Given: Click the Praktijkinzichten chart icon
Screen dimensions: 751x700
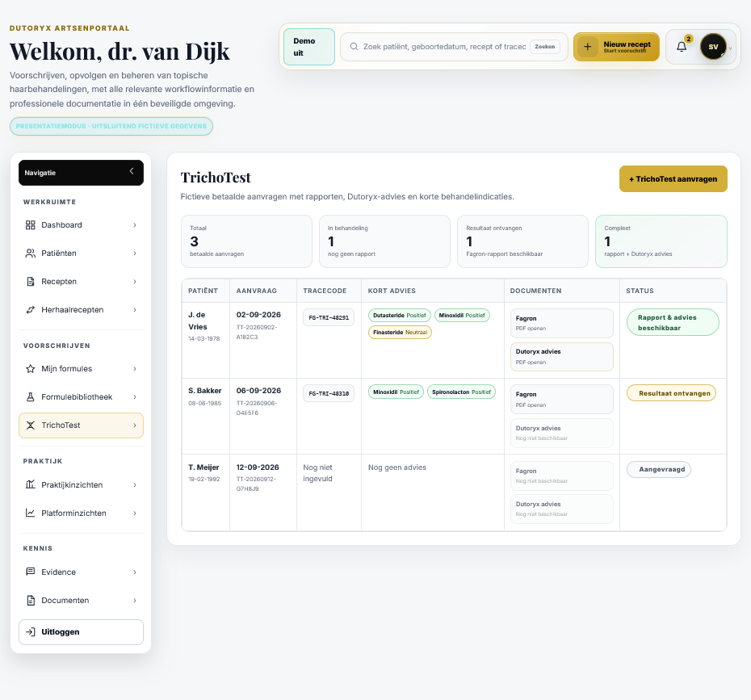Looking at the screenshot, I should (30, 484).
